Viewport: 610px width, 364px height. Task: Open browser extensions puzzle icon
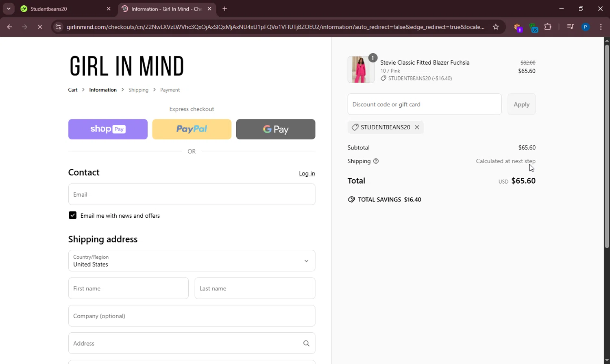pos(548,27)
